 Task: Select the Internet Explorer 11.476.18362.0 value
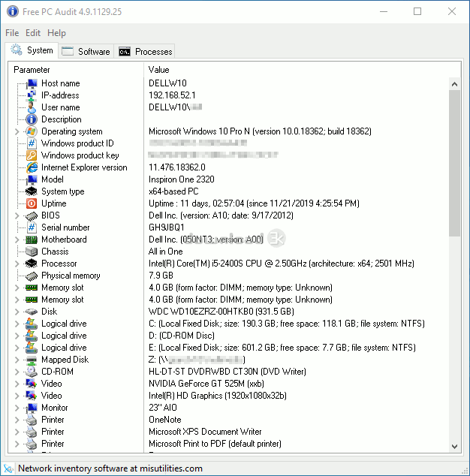point(176,167)
